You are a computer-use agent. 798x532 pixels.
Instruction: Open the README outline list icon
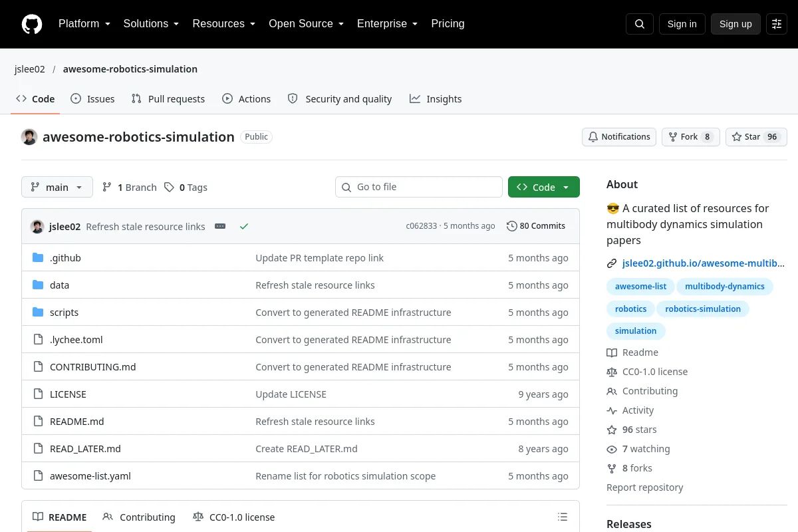[x=563, y=517]
